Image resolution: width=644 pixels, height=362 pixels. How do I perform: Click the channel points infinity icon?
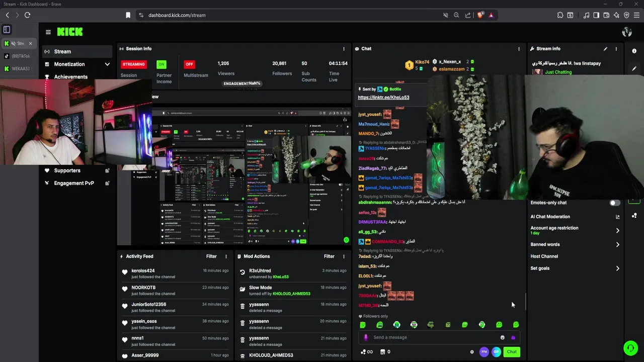pos(367,352)
